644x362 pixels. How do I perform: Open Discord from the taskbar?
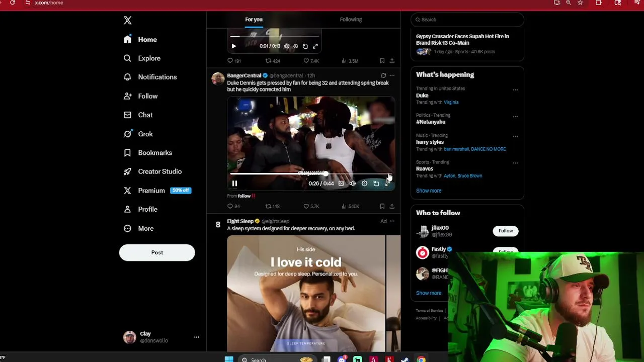point(342,359)
